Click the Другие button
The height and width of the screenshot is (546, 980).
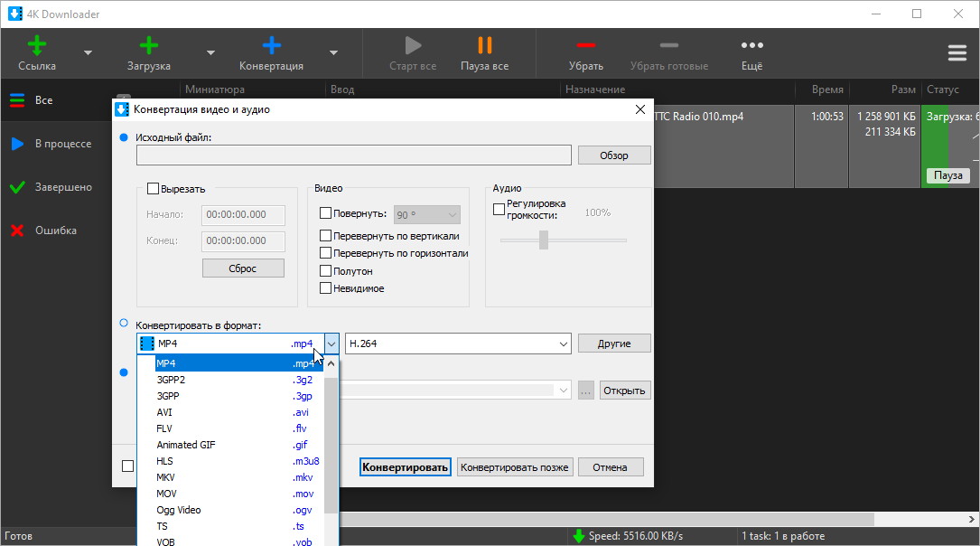[614, 344]
